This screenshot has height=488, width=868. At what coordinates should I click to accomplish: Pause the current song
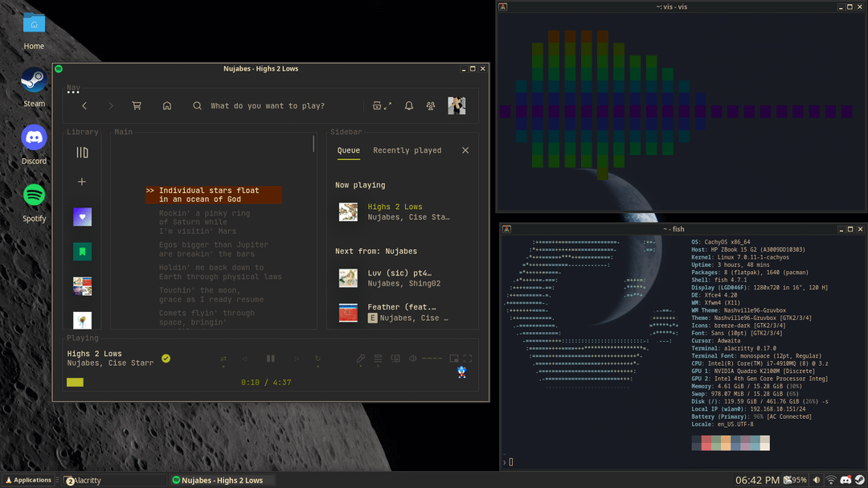coord(271,359)
